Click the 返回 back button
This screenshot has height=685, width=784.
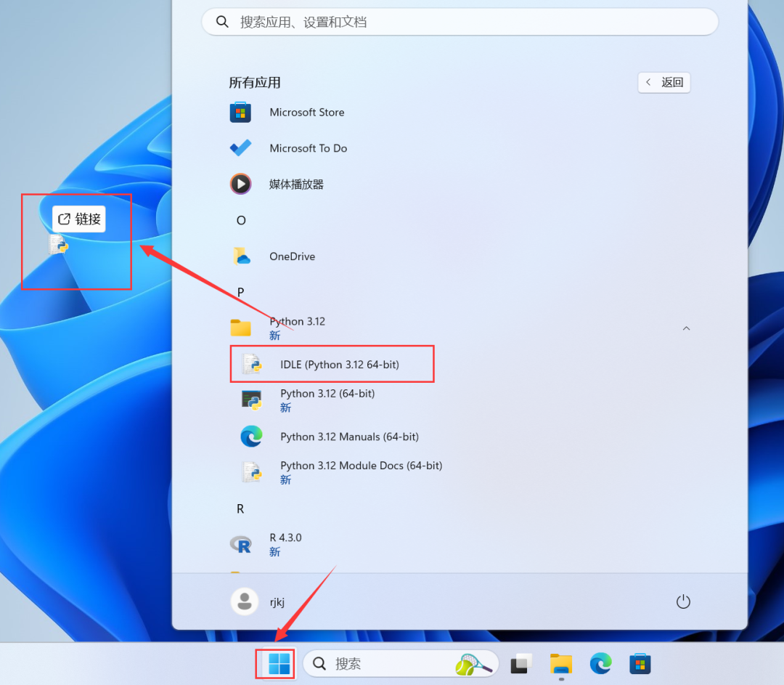664,83
